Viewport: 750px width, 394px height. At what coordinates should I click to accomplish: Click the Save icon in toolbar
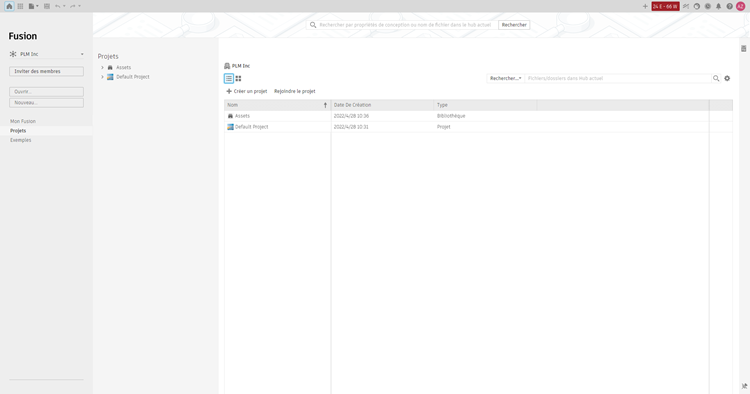(x=46, y=6)
